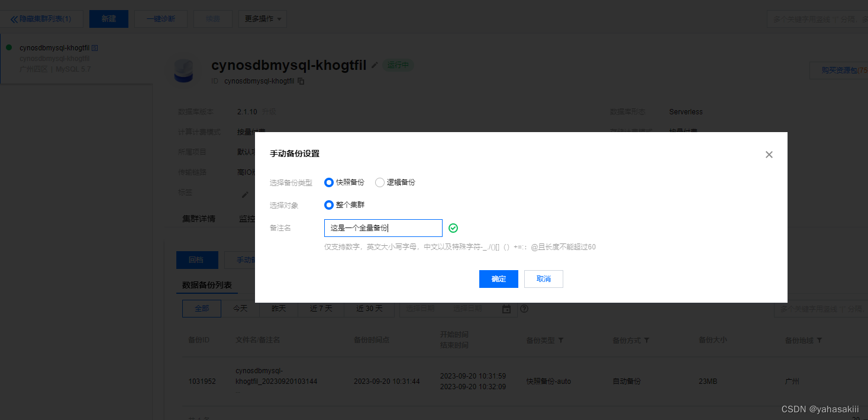Viewport: 868px width, 420px height.
Task: Select the 近7天 time filter
Action: coord(321,309)
